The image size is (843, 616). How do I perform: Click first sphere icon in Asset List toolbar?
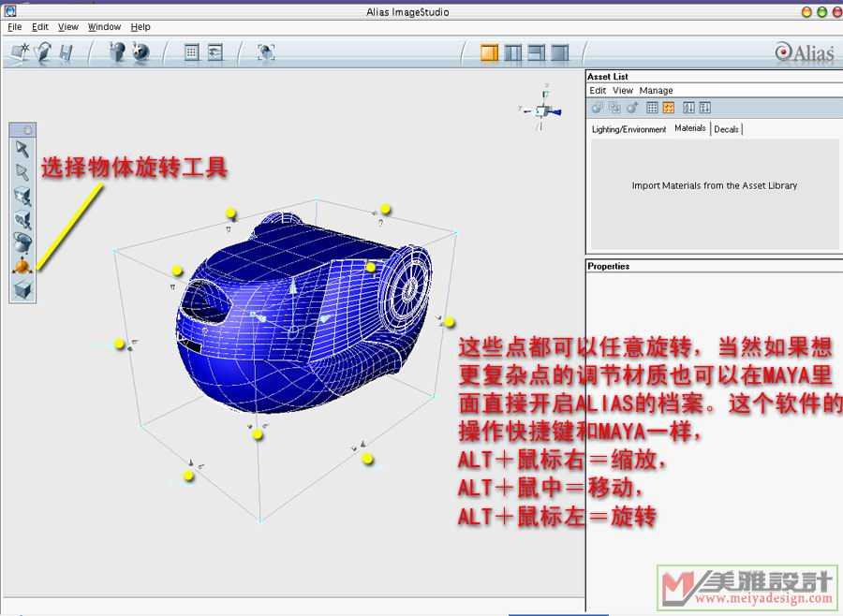point(597,108)
